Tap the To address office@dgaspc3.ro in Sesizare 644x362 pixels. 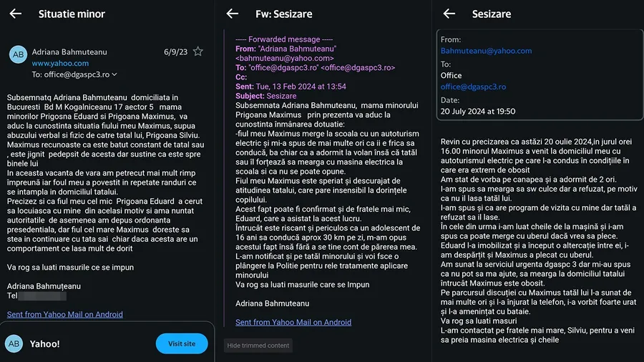click(x=473, y=87)
